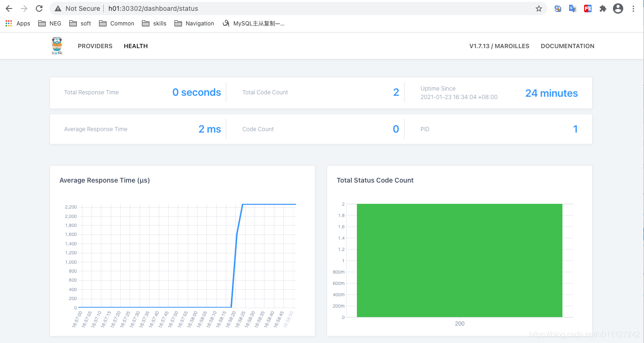Click the browser forward arrow
Image resolution: width=644 pixels, height=343 pixels.
tap(24, 8)
